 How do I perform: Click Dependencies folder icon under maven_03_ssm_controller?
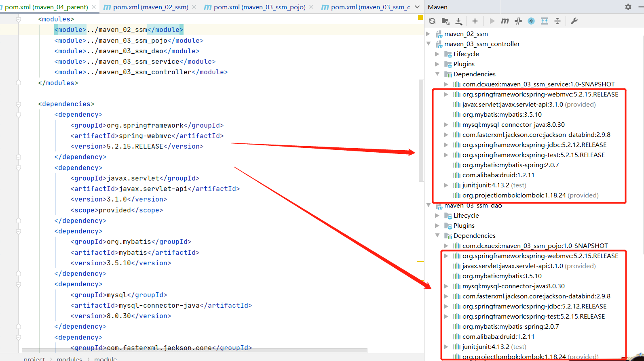pyautogui.click(x=448, y=74)
